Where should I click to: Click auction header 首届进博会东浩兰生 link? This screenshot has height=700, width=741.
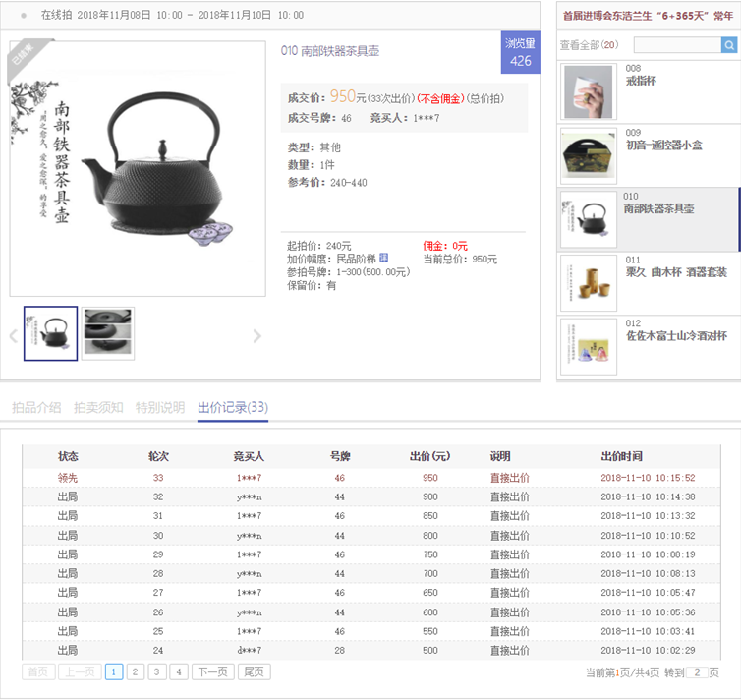coord(648,16)
